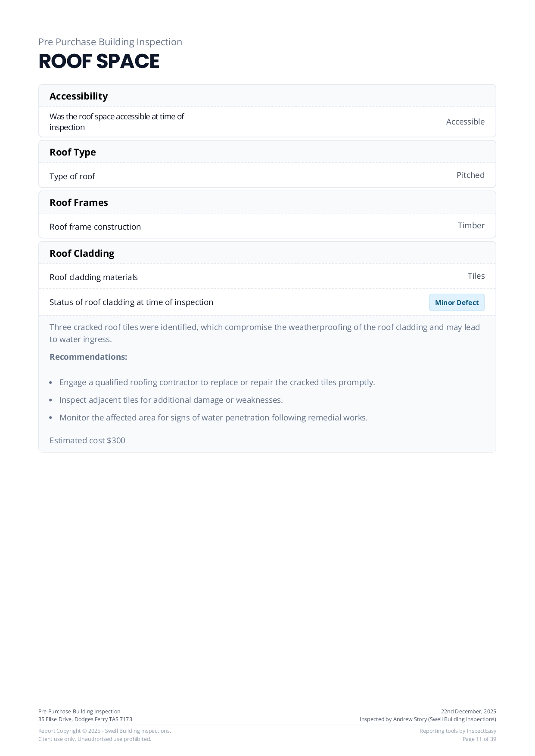The height and width of the screenshot is (756, 535).
Task: Click the Minor Defect status badge
Action: pos(457,302)
